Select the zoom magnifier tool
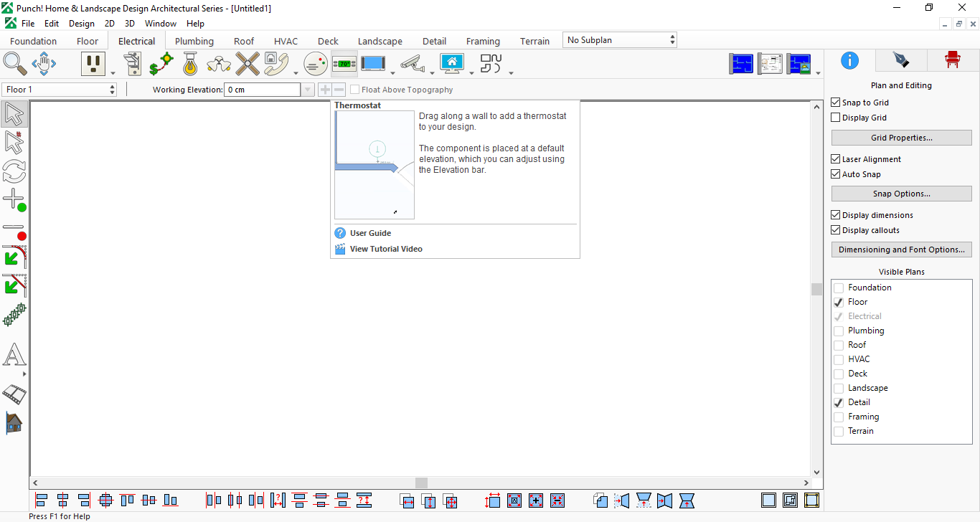The width and height of the screenshot is (980, 522). coord(15,64)
